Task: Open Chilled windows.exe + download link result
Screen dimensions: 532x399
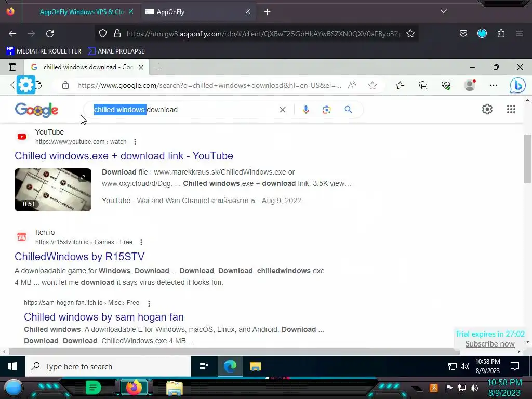Action: point(124,156)
